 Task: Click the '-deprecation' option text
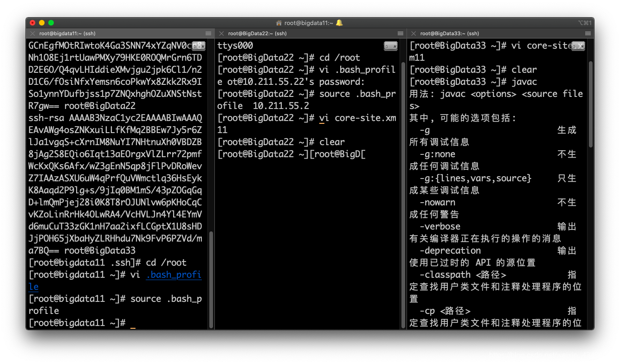pos(450,251)
